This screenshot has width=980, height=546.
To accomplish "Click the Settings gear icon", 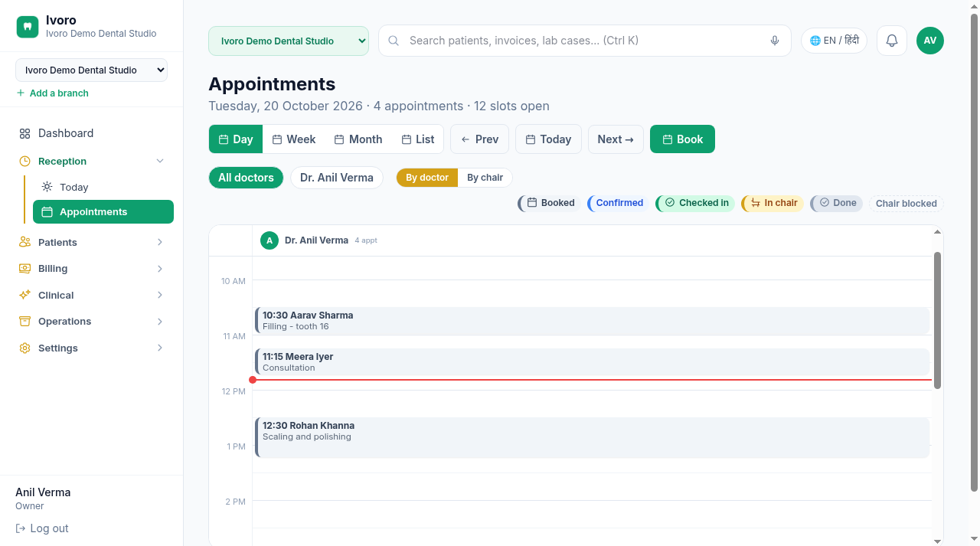I will tap(24, 348).
